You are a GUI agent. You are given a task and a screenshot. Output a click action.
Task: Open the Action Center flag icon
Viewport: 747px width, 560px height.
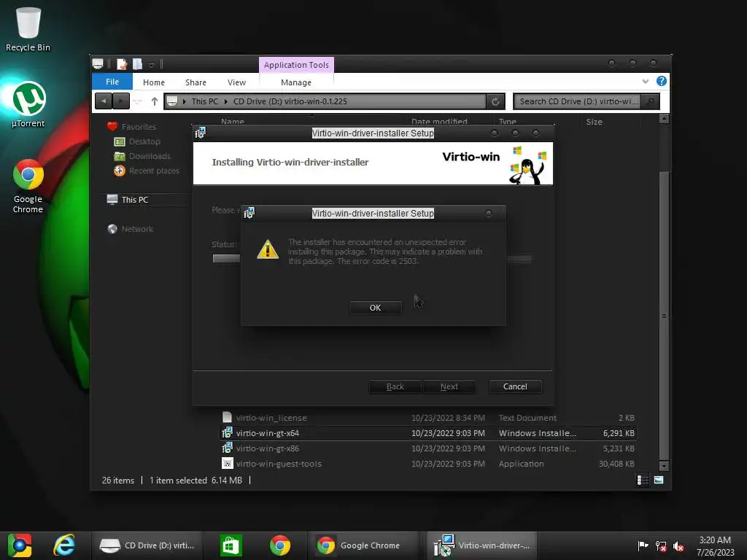pyautogui.click(x=643, y=545)
